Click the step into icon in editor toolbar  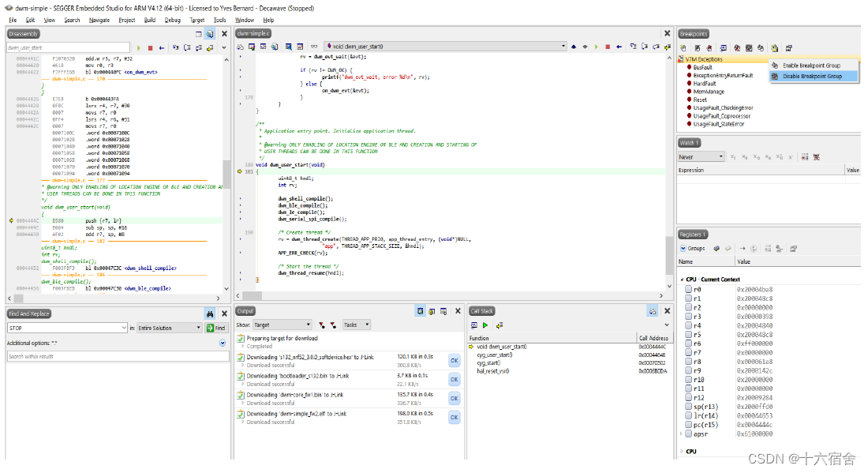pyautogui.click(x=634, y=47)
